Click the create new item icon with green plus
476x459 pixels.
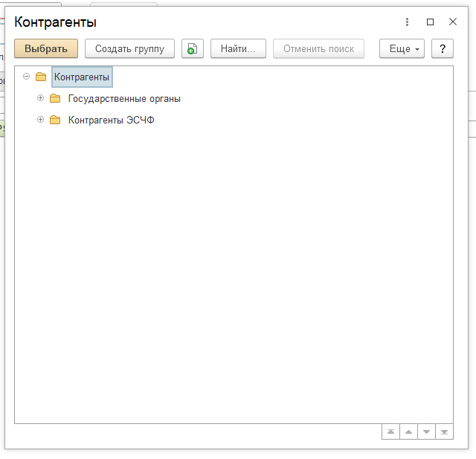(193, 49)
